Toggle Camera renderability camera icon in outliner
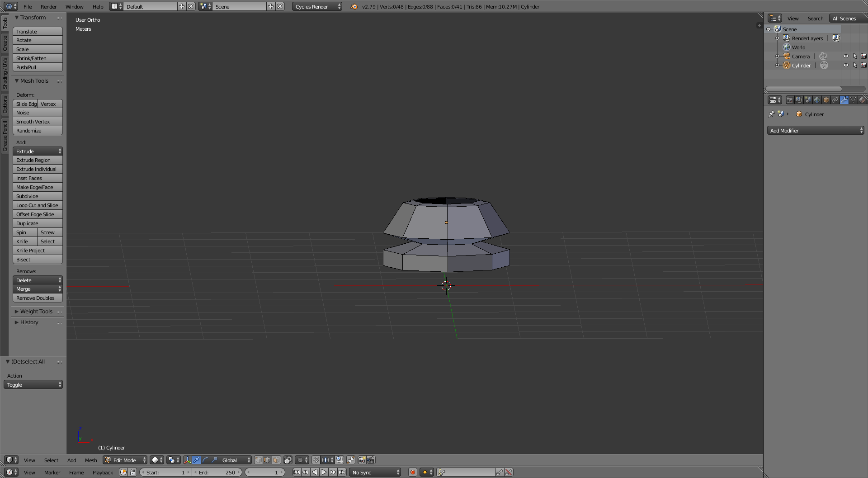The image size is (868, 478). (863, 57)
